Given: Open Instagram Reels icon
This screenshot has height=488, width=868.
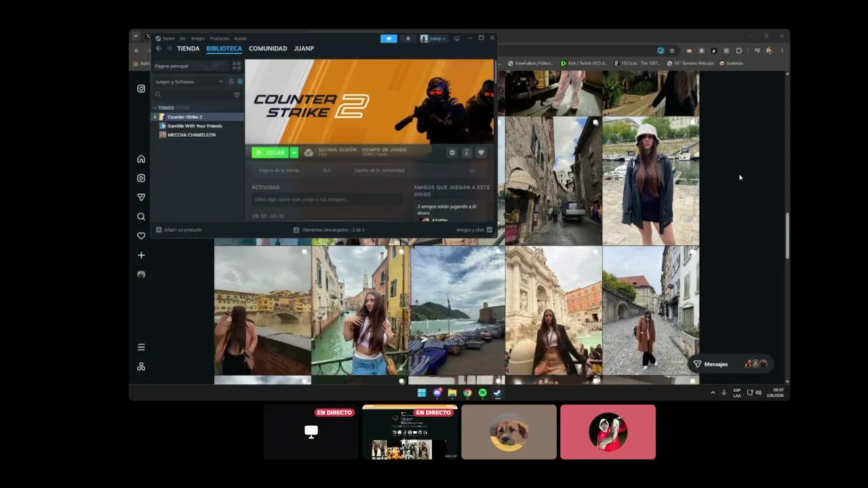Looking at the screenshot, I should pyautogui.click(x=141, y=178).
